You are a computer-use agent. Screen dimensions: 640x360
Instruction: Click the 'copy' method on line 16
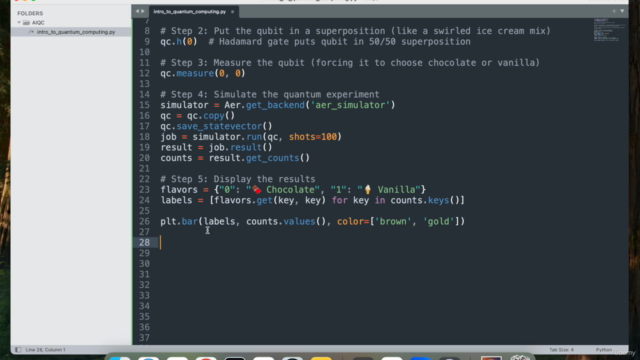pos(214,116)
